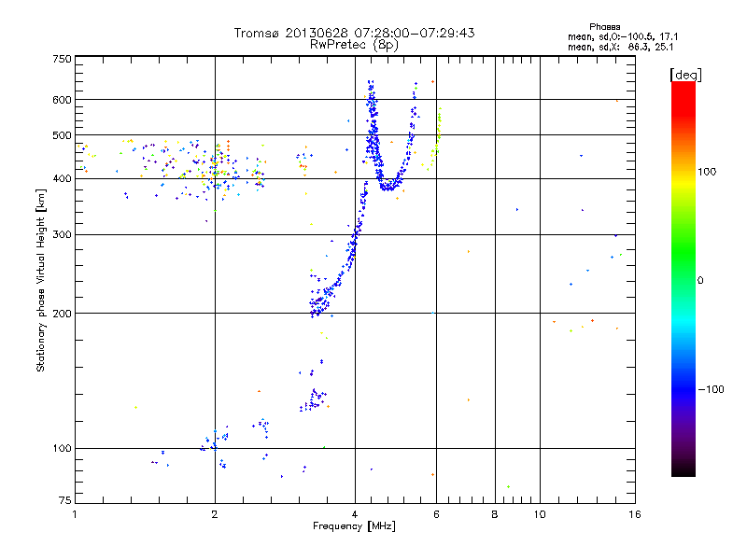Click the colorbar tick label "-100"

[x=711, y=389]
